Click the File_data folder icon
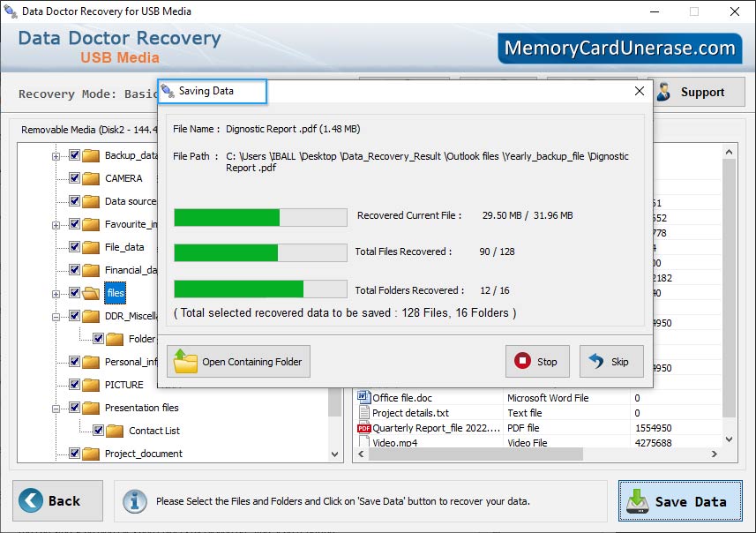 [91, 247]
